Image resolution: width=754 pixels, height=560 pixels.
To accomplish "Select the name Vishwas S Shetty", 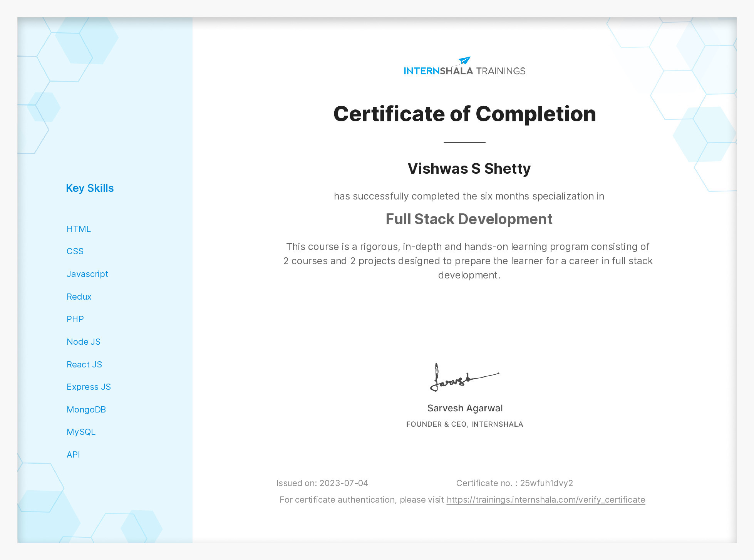I will [x=469, y=169].
